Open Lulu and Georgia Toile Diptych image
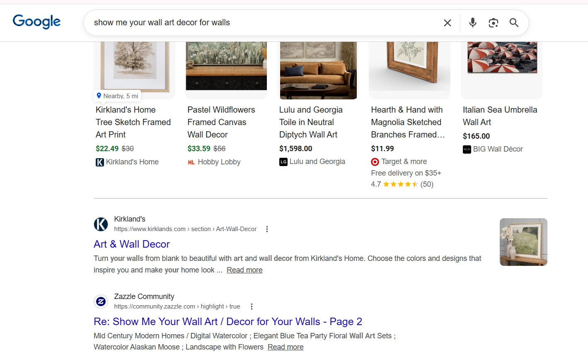The height and width of the screenshot is (364, 588). click(x=318, y=70)
